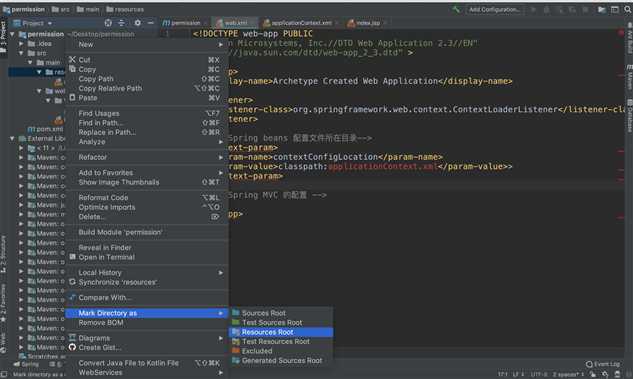Image resolution: width=633 pixels, height=379 pixels.
Task: Open Project panel settings gear
Action: [138, 23]
